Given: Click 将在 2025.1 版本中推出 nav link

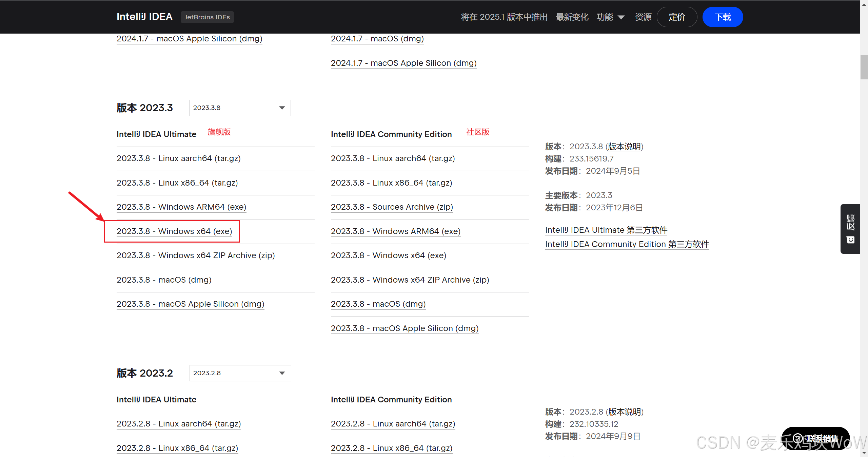Looking at the screenshot, I should click(x=504, y=17).
